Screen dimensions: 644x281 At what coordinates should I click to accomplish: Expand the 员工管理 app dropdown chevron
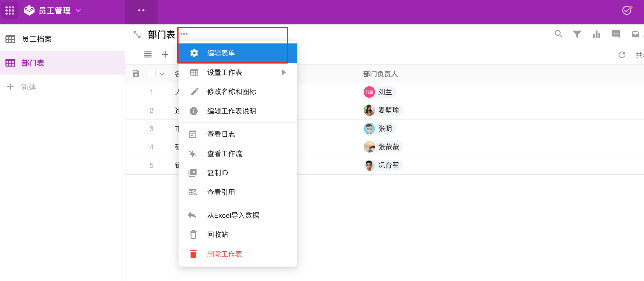[x=78, y=10]
